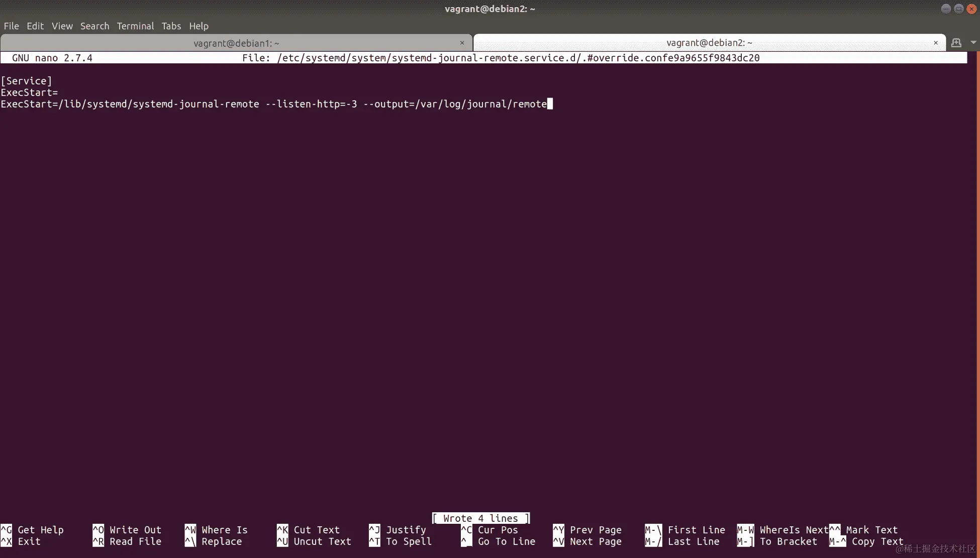Open the Help menu

click(x=199, y=26)
